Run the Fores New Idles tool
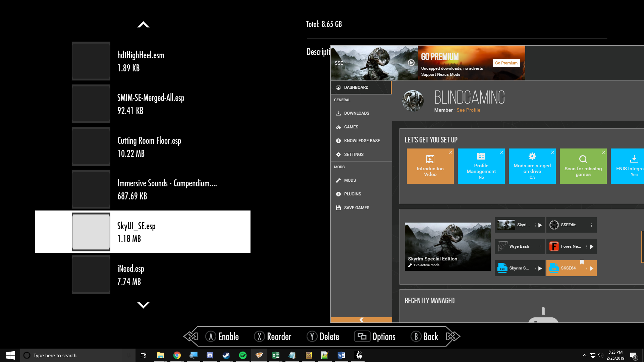This screenshot has width=644, height=362. (592, 247)
